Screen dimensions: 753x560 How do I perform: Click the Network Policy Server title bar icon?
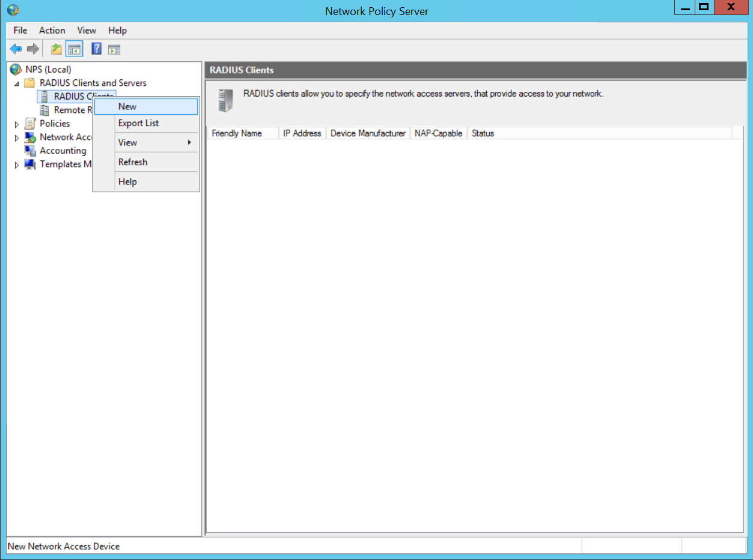pyautogui.click(x=13, y=10)
